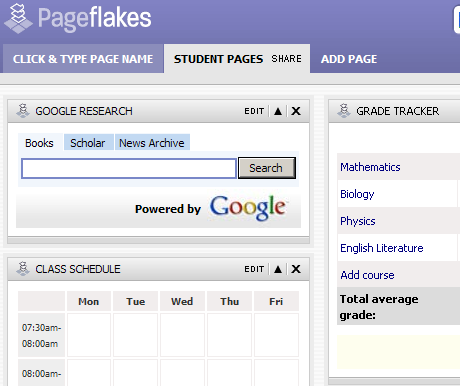This screenshot has height=386, width=460.
Task: Open the Biology course
Action: 357,194
